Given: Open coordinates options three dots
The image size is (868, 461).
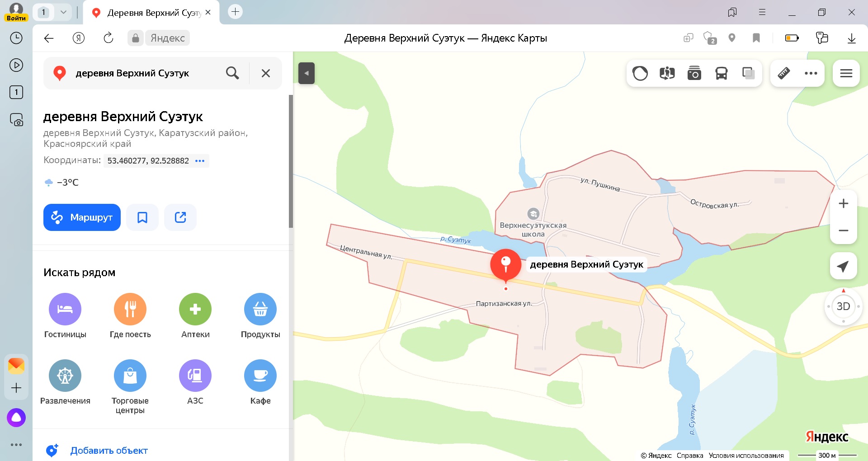Looking at the screenshot, I should pyautogui.click(x=200, y=161).
